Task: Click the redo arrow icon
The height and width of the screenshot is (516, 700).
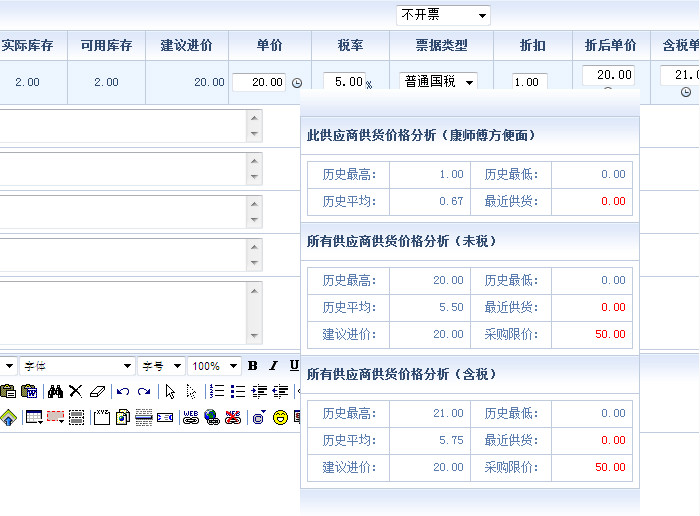Action: pos(144,391)
